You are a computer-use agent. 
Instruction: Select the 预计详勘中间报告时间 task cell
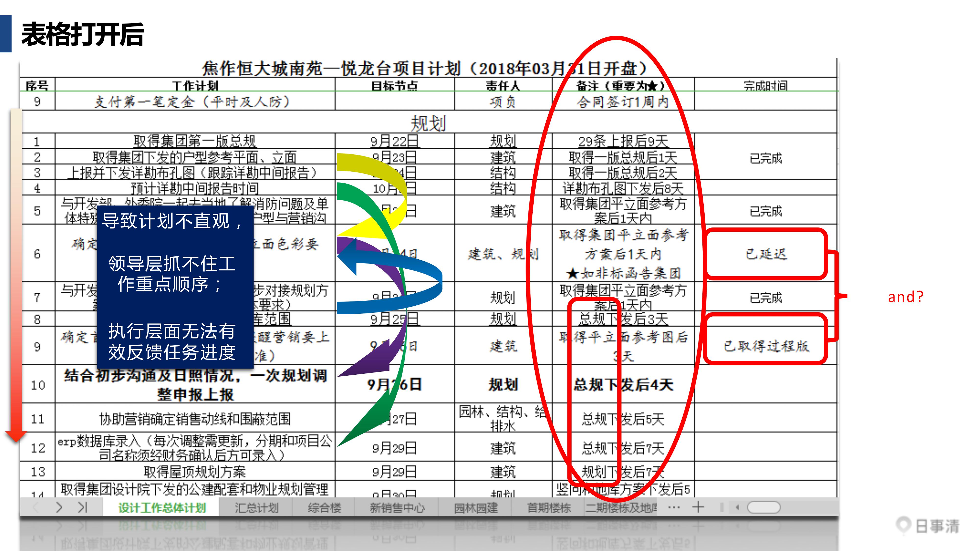[x=195, y=188]
